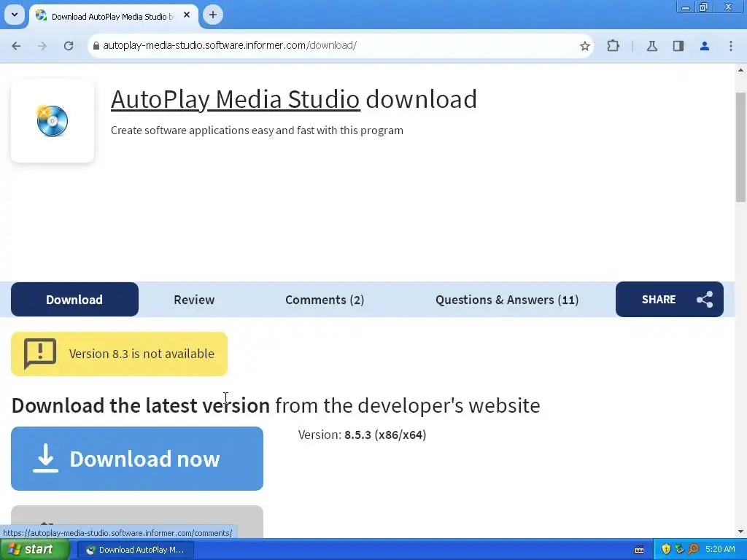The image size is (747, 560).
Task: Click the magnifier search tray icon
Action: (694, 550)
